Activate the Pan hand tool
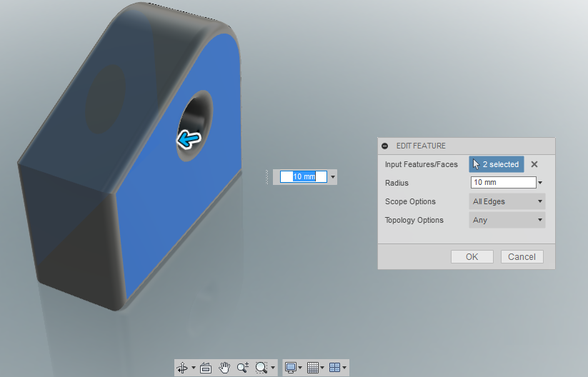Image resolution: width=588 pixels, height=377 pixels. (x=224, y=368)
